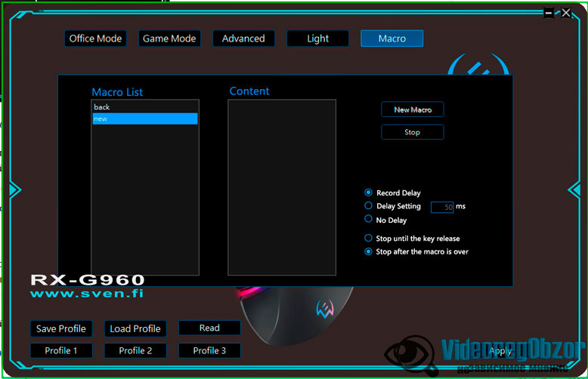Enable the Record Delay option
588x379 pixels.
click(x=368, y=193)
